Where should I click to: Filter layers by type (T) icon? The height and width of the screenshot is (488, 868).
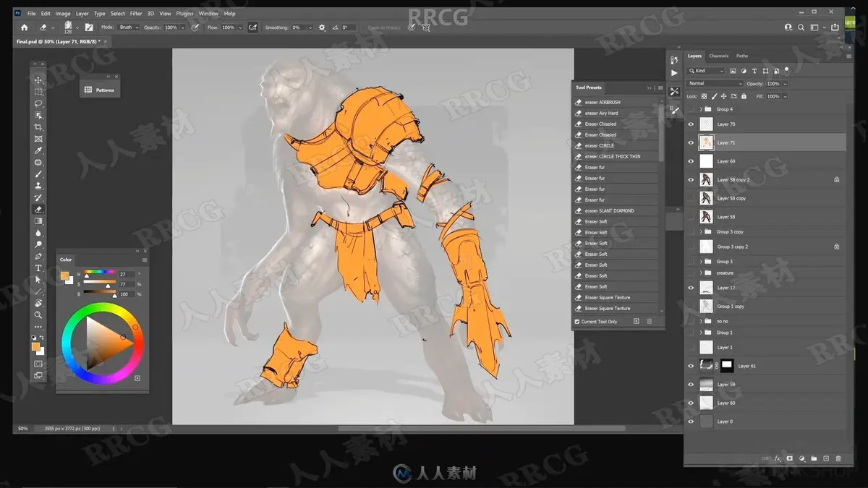[754, 71]
